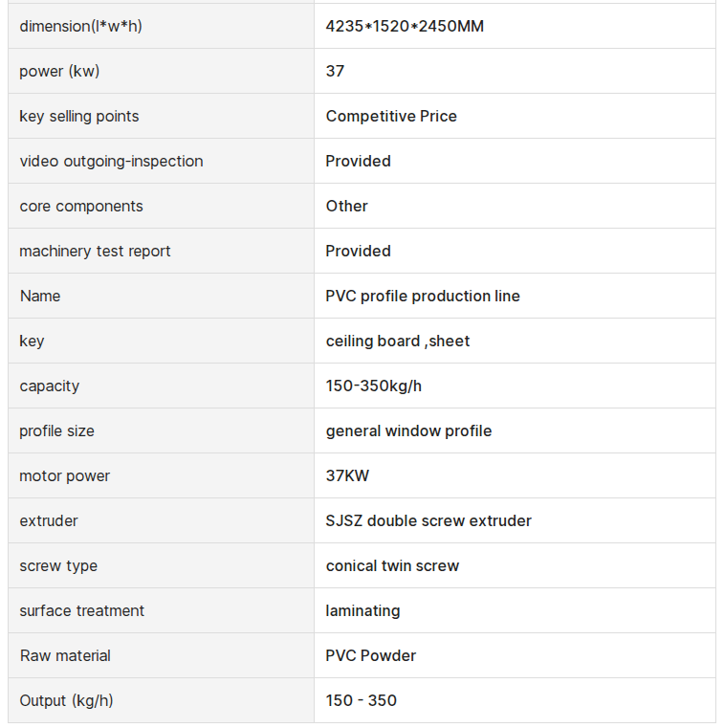The image size is (724, 728).
Task: Select the "general window profile" value
Action: 408,430
